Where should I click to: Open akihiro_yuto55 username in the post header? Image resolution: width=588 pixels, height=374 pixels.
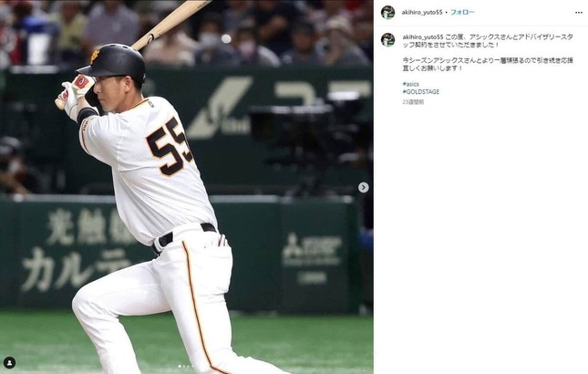tap(422, 13)
